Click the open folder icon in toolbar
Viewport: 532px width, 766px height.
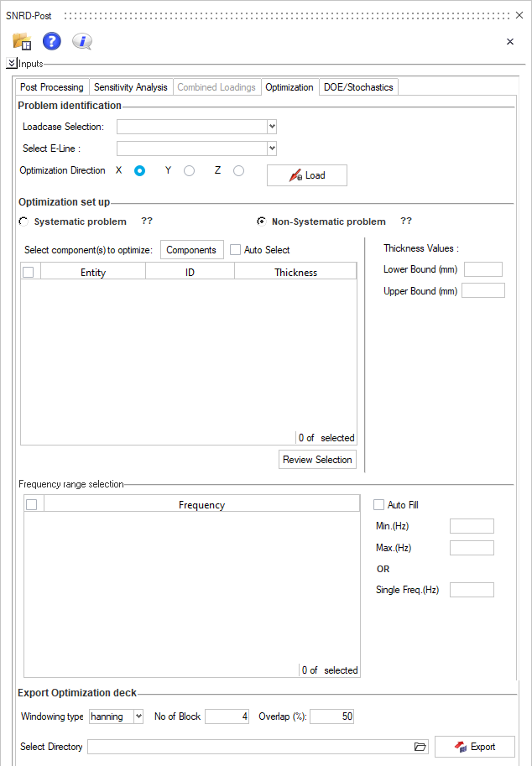coord(22,42)
